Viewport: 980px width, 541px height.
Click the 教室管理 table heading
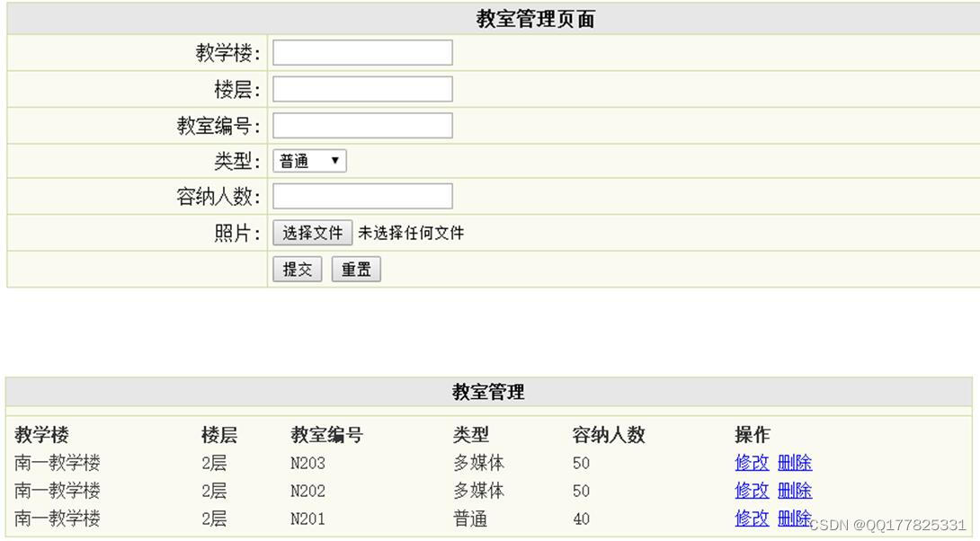pyautogui.click(x=488, y=393)
